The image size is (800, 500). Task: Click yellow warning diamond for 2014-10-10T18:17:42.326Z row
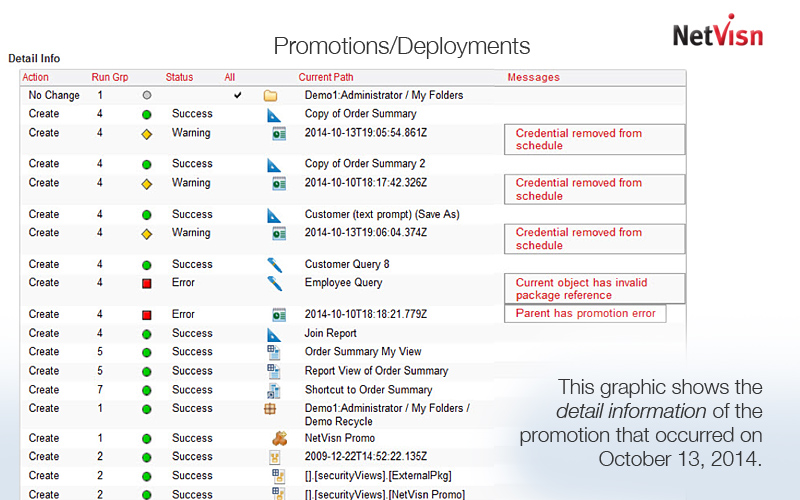(x=146, y=184)
